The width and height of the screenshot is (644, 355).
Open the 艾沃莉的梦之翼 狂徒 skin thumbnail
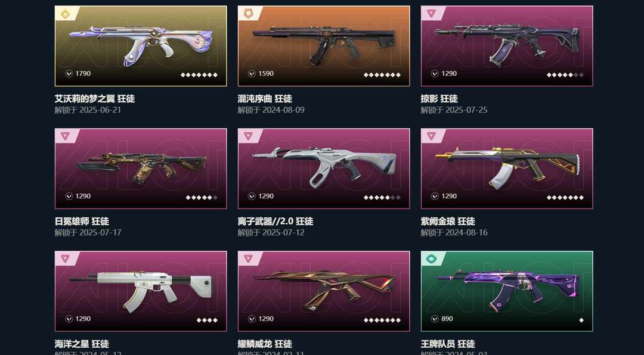pos(141,46)
